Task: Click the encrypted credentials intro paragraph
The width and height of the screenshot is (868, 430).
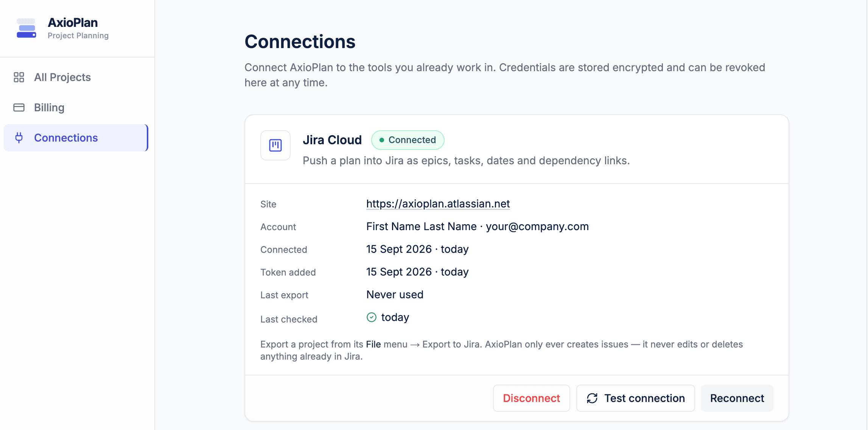Action: click(505, 75)
